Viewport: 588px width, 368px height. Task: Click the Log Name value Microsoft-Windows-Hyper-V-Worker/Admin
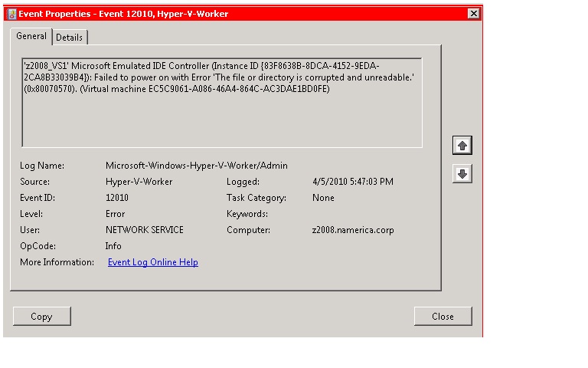(197, 166)
